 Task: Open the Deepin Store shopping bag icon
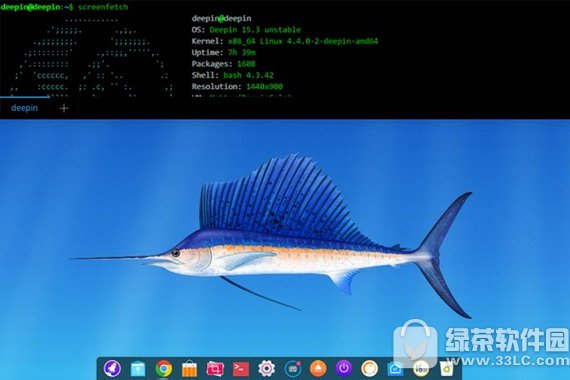pos(189,369)
